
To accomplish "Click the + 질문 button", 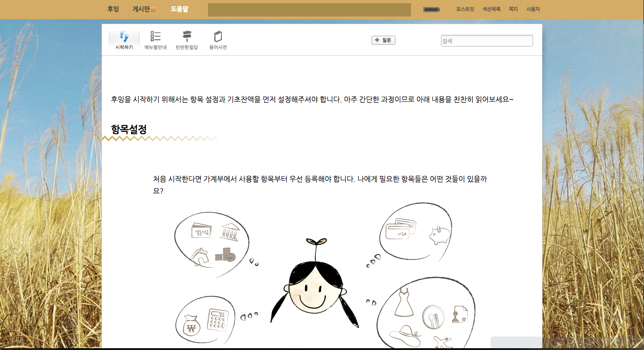I will 383,40.
